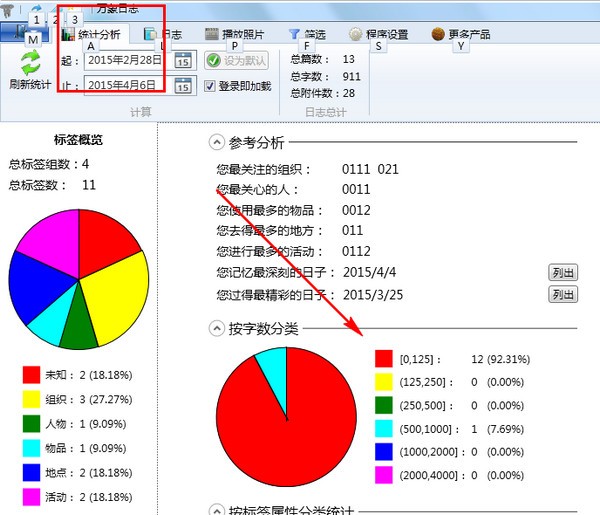The image size is (600, 515).
Task: Click the yellow slice of the tag pie chart
Action: [x=119, y=295]
